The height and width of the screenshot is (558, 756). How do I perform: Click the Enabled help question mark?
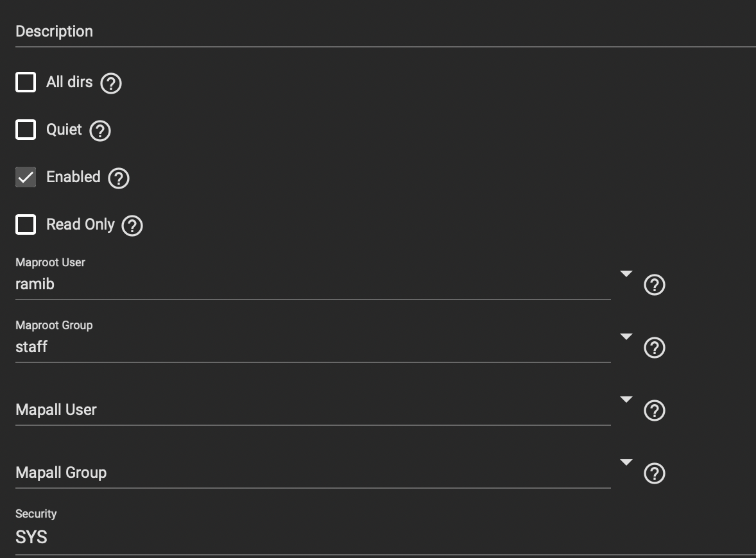click(x=119, y=178)
